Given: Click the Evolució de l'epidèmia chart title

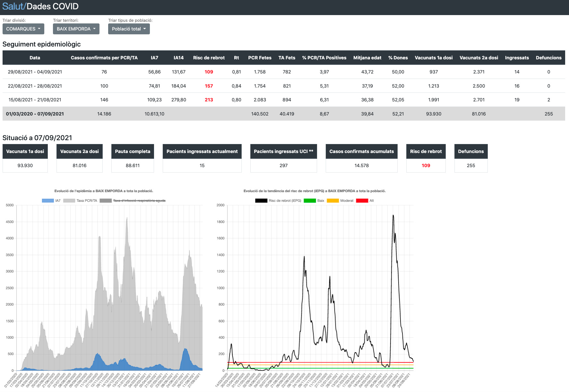Looking at the screenshot, I should [x=104, y=191].
